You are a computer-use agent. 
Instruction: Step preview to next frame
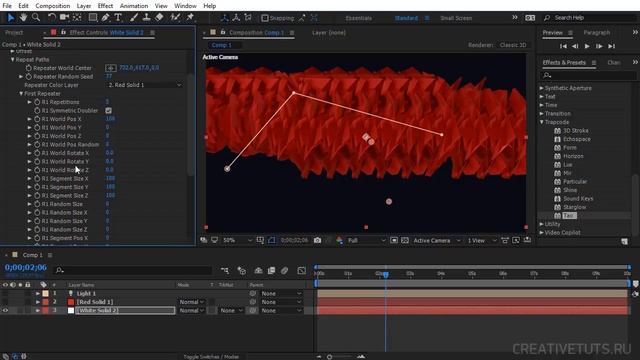599,46
